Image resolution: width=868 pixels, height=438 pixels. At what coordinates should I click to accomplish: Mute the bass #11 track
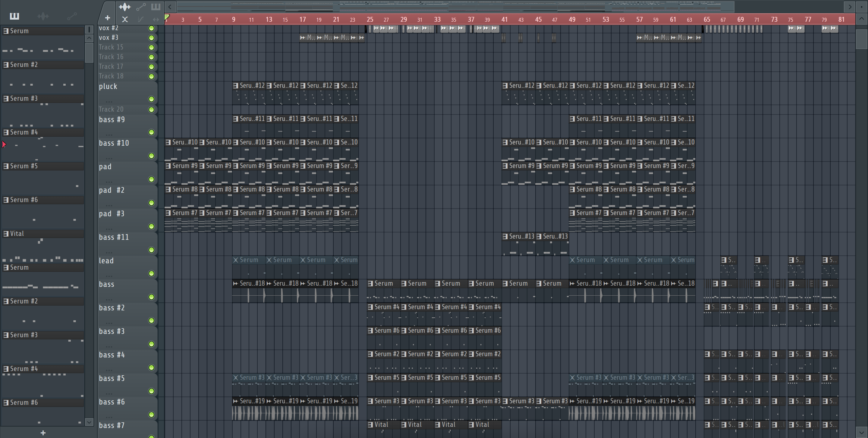click(152, 250)
